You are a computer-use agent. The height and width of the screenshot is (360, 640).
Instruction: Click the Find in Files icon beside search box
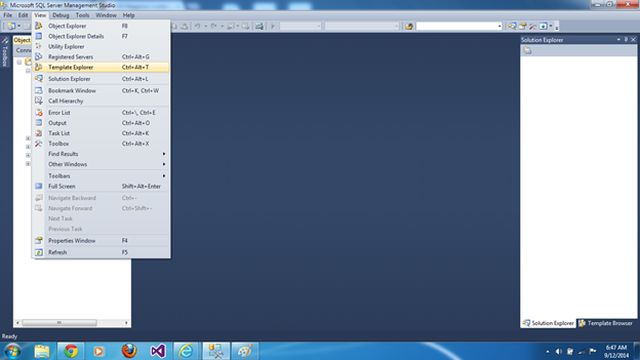coord(409,27)
